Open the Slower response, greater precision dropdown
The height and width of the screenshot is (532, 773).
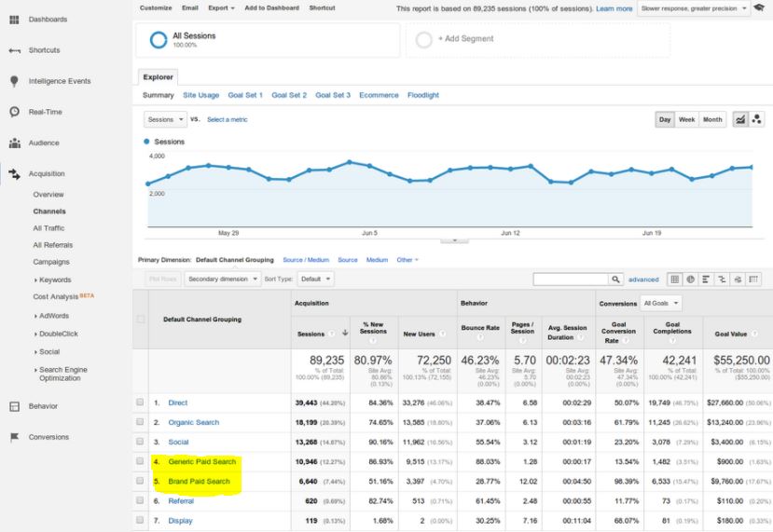pos(693,8)
